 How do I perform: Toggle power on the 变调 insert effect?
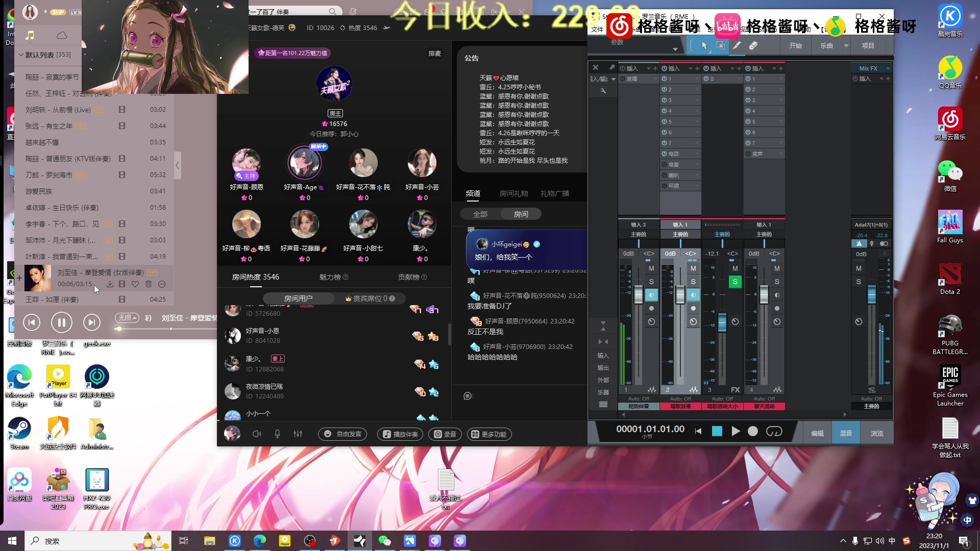click(622, 79)
